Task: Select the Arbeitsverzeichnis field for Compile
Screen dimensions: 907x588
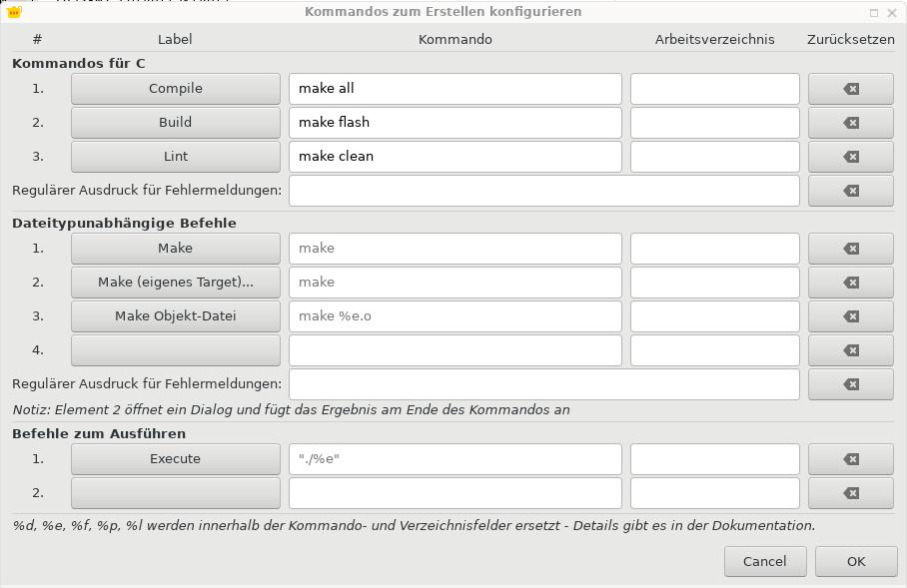Action: pos(714,89)
